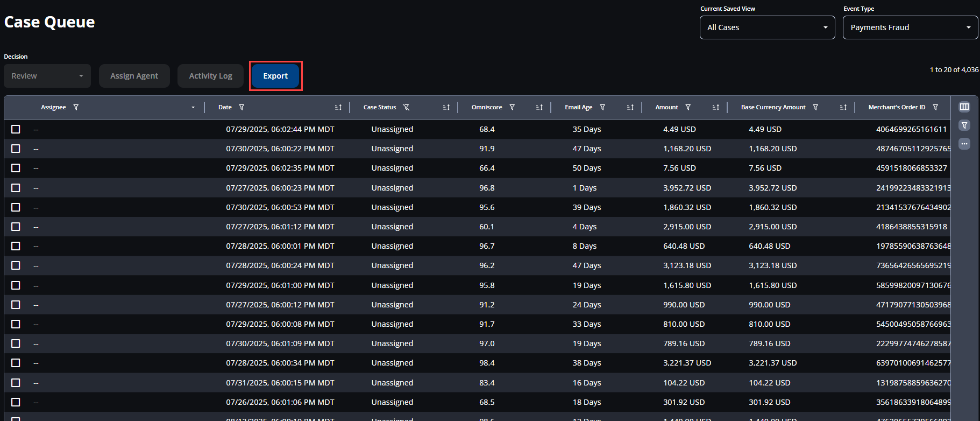980x421 pixels.
Task: Click the Merchant's Order ID filter icon
Action: coord(935,107)
